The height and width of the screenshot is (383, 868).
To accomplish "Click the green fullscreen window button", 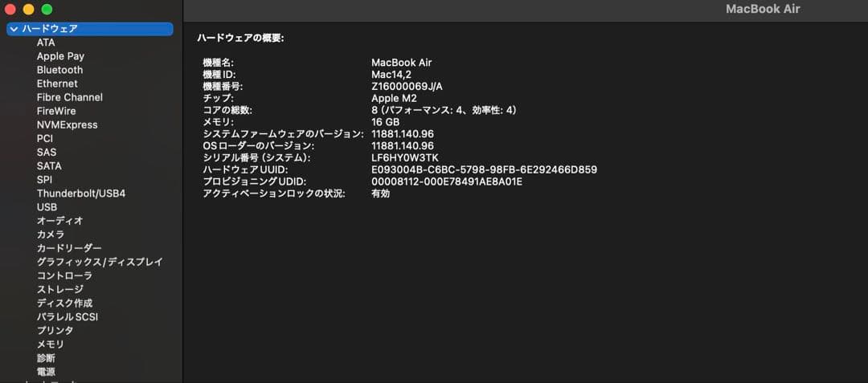I will point(47,10).
